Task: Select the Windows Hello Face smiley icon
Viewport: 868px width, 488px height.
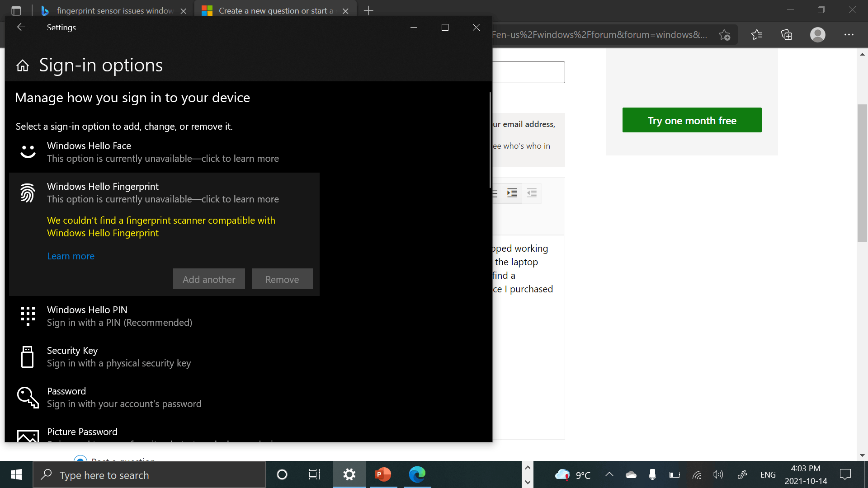Action: click(28, 151)
